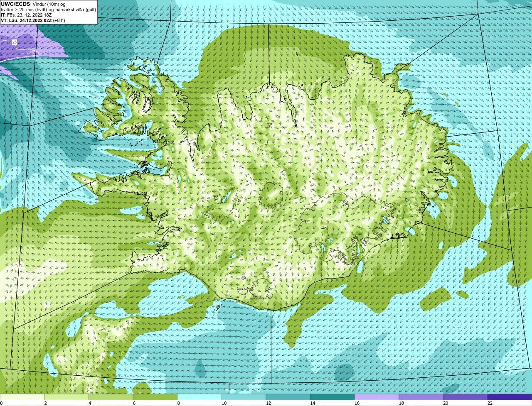Click the 12–14 m/s teal legend swatch
This screenshot has width=532, height=406.
click(288, 397)
